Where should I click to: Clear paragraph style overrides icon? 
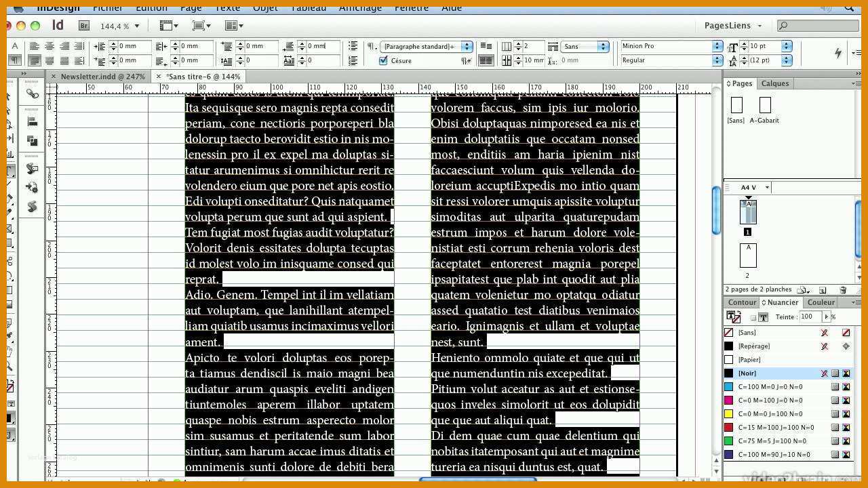[x=466, y=60]
